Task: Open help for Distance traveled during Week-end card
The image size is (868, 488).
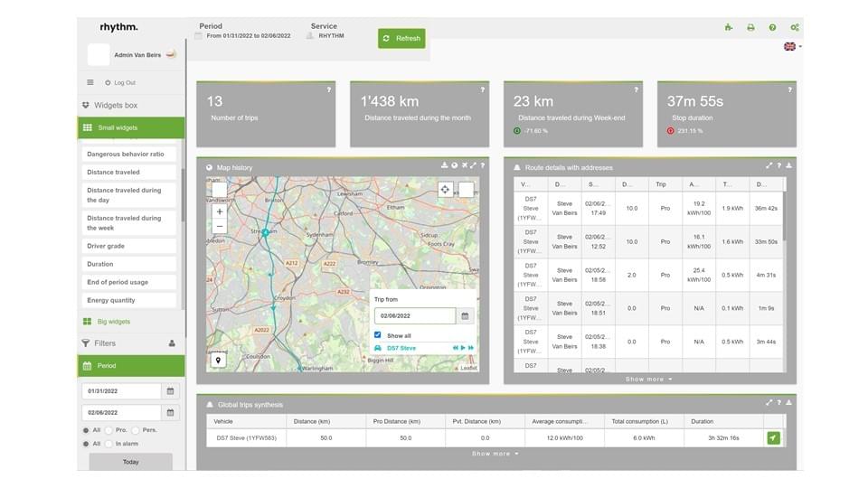Action: (636, 89)
